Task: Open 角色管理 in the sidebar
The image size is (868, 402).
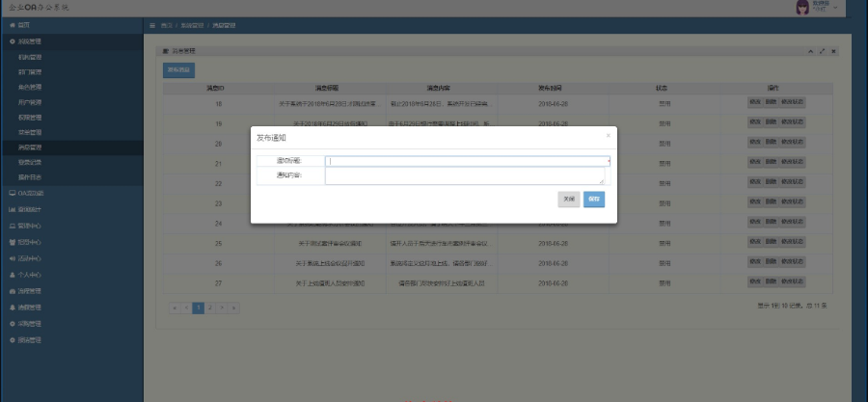Action: [x=30, y=88]
